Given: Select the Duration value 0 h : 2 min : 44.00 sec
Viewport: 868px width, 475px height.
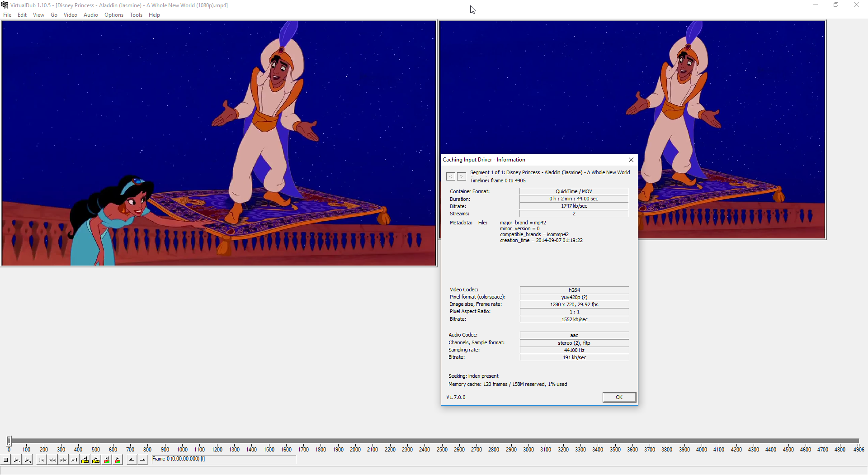Looking at the screenshot, I should [x=574, y=199].
